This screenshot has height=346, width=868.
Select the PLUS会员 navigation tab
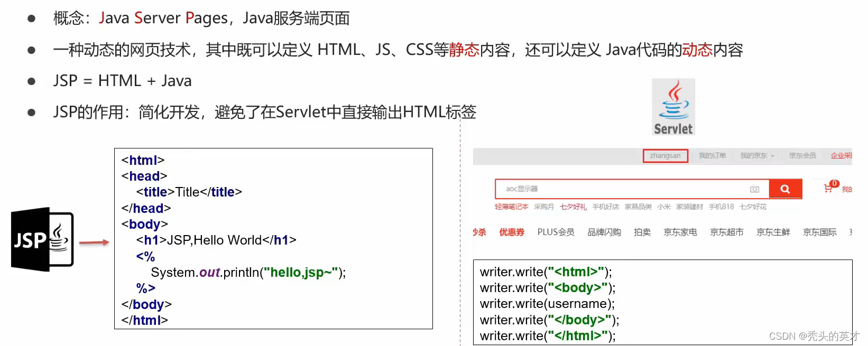coord(556,232)
